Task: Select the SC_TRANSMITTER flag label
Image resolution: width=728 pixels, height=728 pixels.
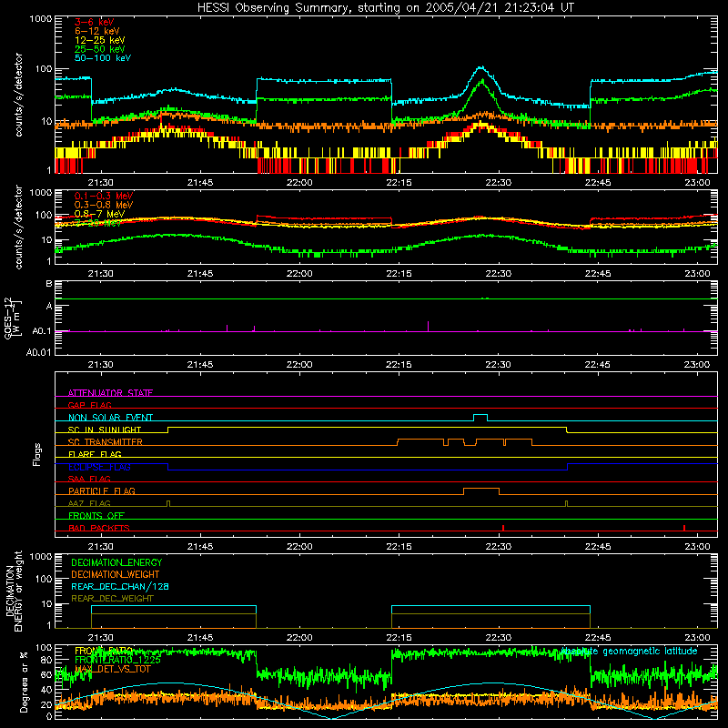Action: (106, 442)
